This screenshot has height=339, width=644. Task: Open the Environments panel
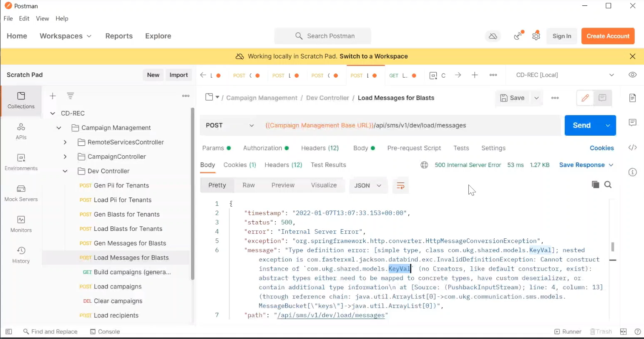coord(21,162)
